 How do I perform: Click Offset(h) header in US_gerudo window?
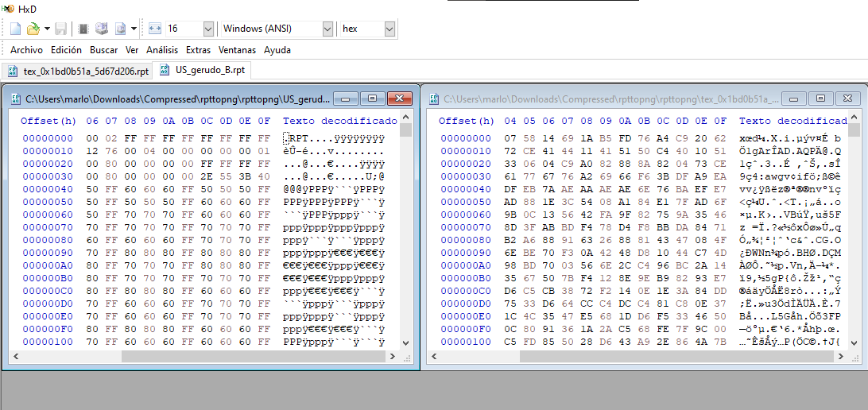click(x=48, y=122)
